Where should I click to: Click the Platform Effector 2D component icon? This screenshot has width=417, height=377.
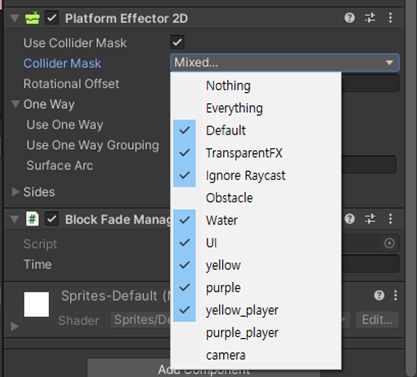pyautogui.click(x=32, y=18)
